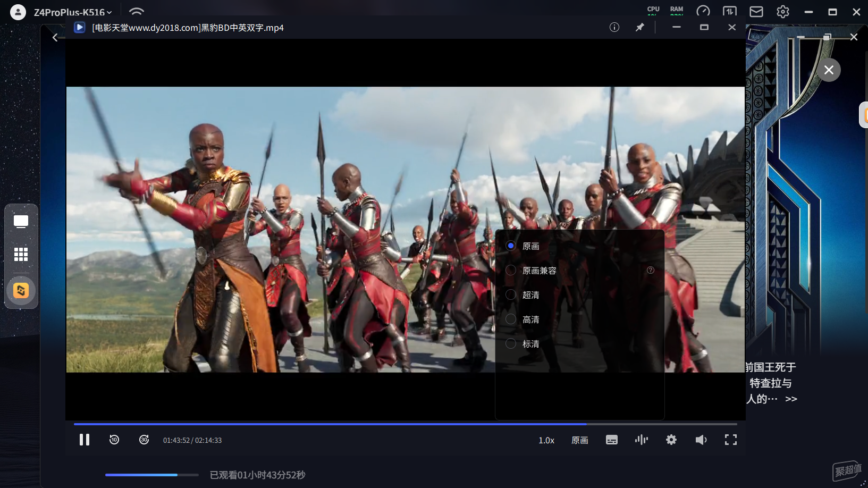Open the desktop monitor sidebar icon

(21, 221)
